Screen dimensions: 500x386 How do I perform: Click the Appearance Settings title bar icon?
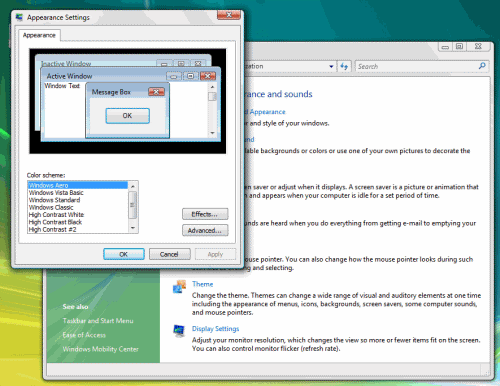coord(19,17)
